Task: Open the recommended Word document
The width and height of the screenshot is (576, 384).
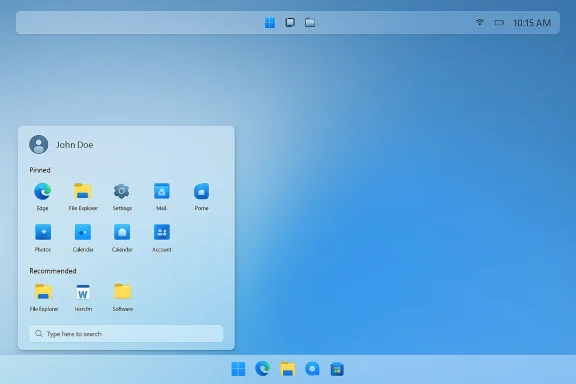Action: [83, 293]
